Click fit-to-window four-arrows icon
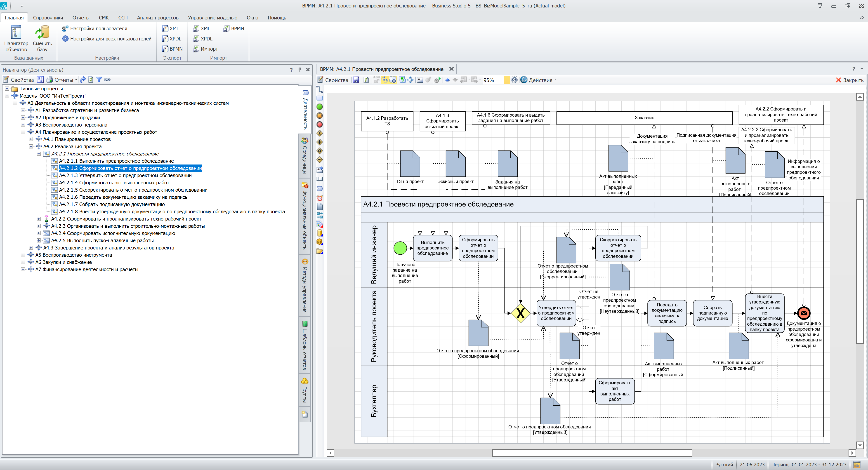Image resolution: width=868 pixels, height=470 pixels. (410, 80)
